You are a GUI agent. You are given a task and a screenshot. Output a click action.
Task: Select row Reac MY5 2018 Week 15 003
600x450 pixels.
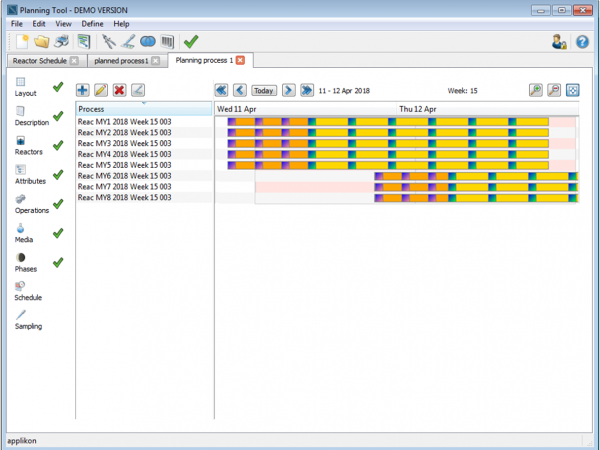tap(144, 165)
